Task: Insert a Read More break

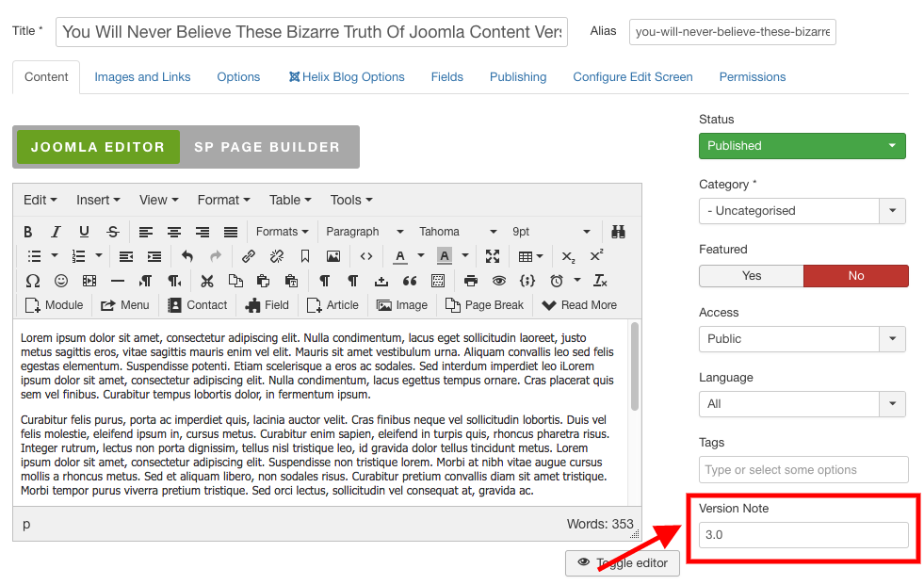Action: 578,304
